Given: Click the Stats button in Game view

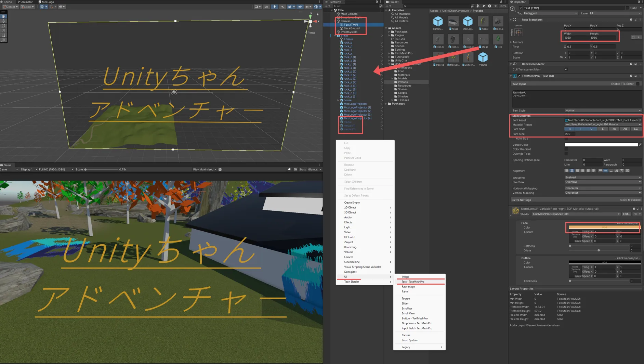Looking at the screenshot, I should 302,169.
